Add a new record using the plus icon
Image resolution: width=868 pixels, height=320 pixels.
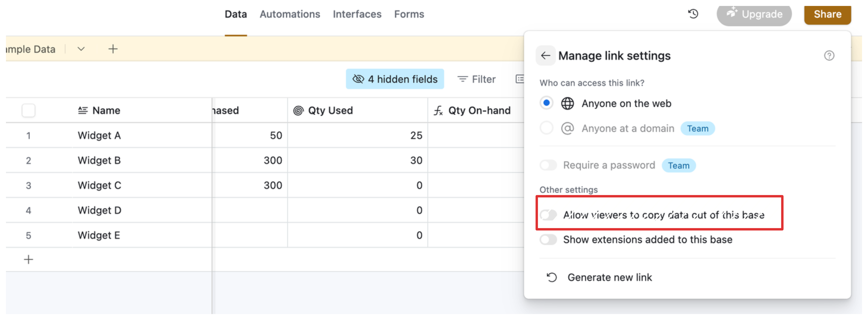pyautogui.click(x=28, y=259)
